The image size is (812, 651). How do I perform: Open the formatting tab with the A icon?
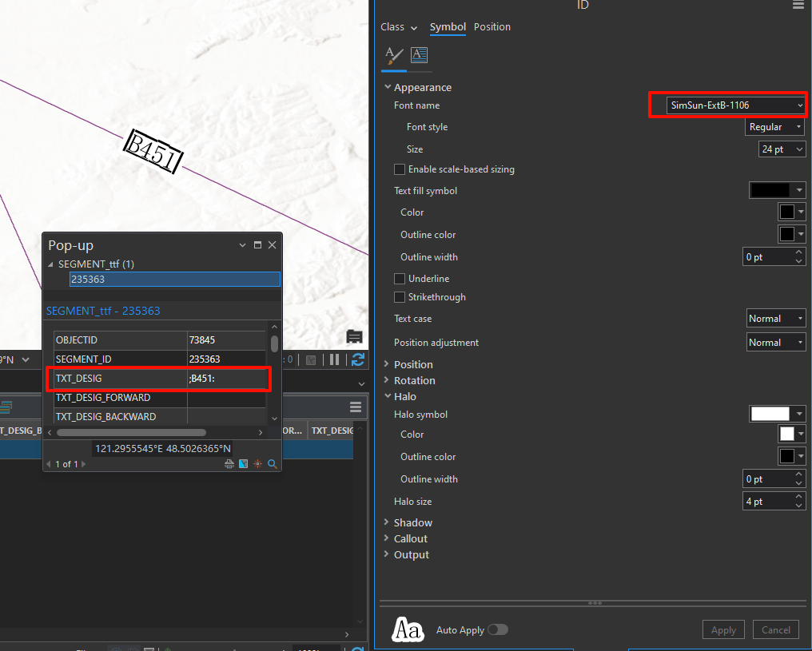[x=419, y=56]
